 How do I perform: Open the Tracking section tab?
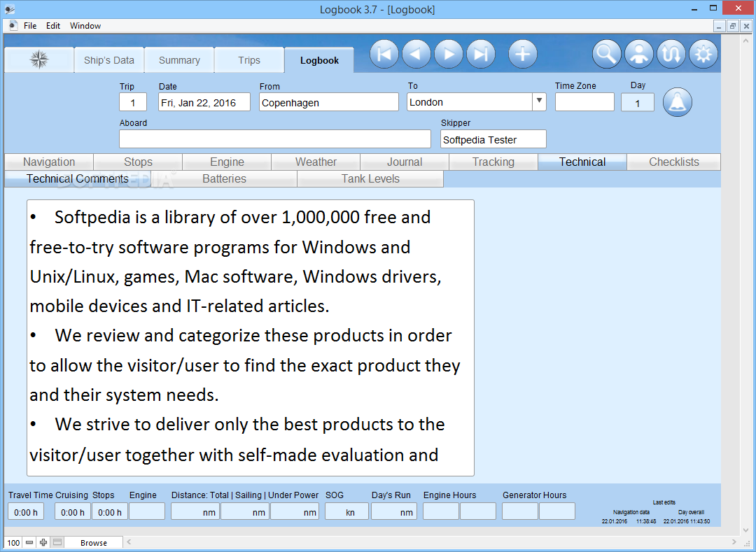coord(493,162)
